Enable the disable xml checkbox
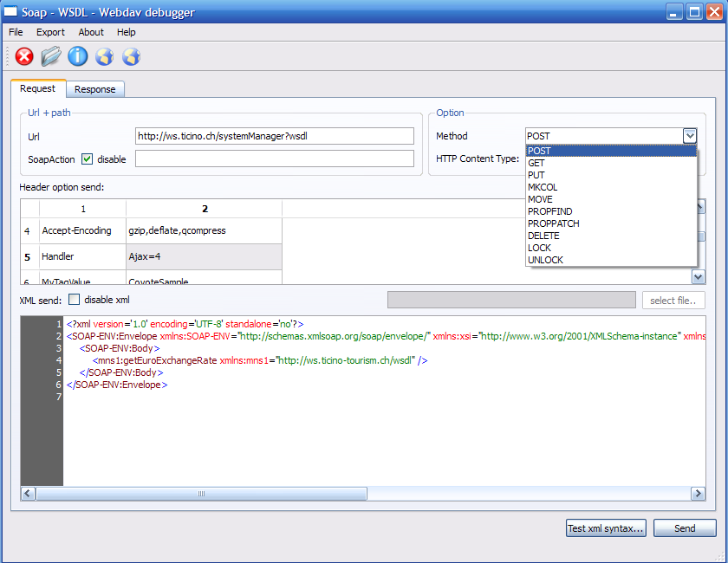This screenshot has width=728, height=563. [74, 300]
